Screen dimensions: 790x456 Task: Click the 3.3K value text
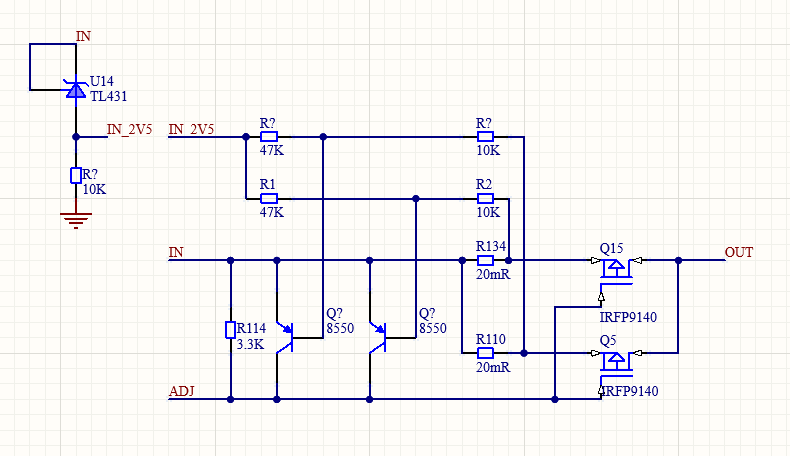[250, 345]
